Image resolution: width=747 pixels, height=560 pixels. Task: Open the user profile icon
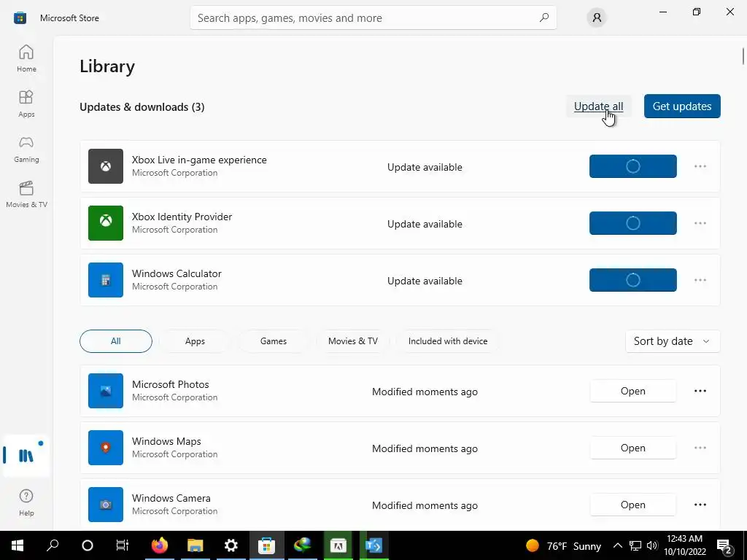coord(597,18)
